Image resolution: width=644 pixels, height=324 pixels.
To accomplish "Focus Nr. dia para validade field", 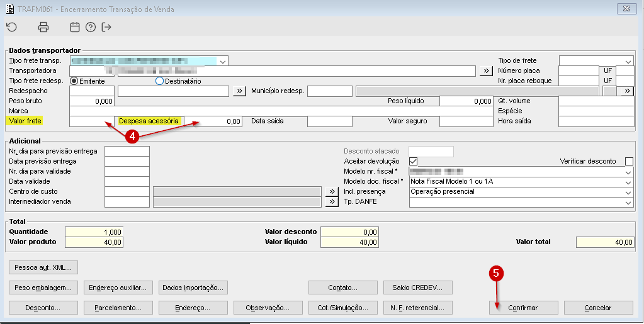I will [x=127, y=171].
